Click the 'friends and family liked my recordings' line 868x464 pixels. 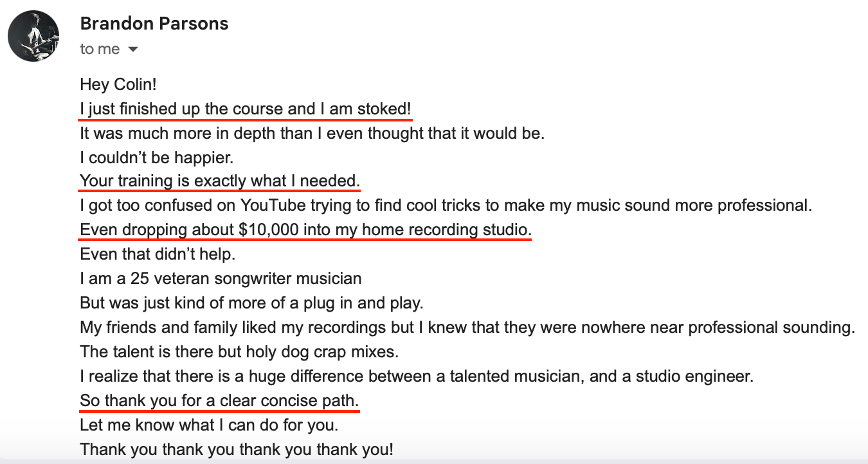(x=467, y=327)
